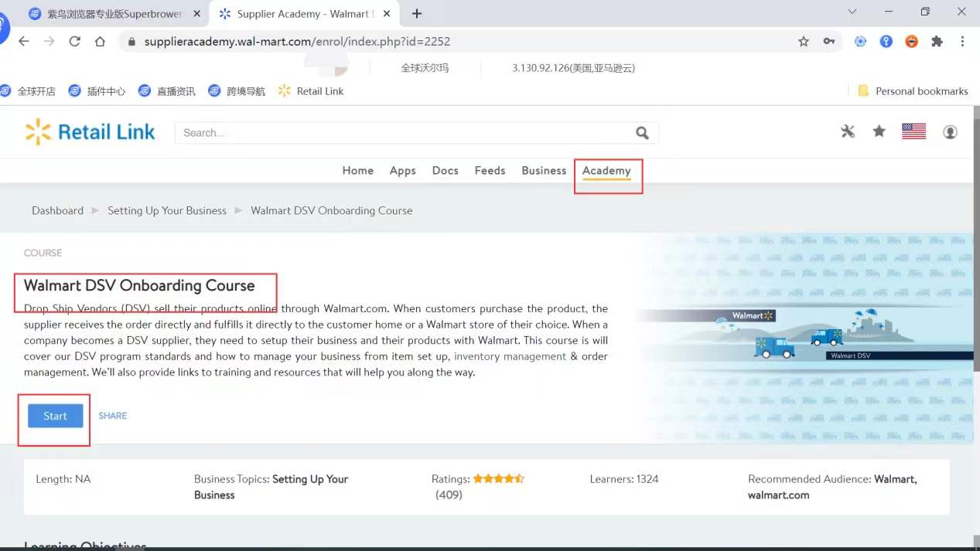Click the browser reload button
980x551 pixels.
75,42
